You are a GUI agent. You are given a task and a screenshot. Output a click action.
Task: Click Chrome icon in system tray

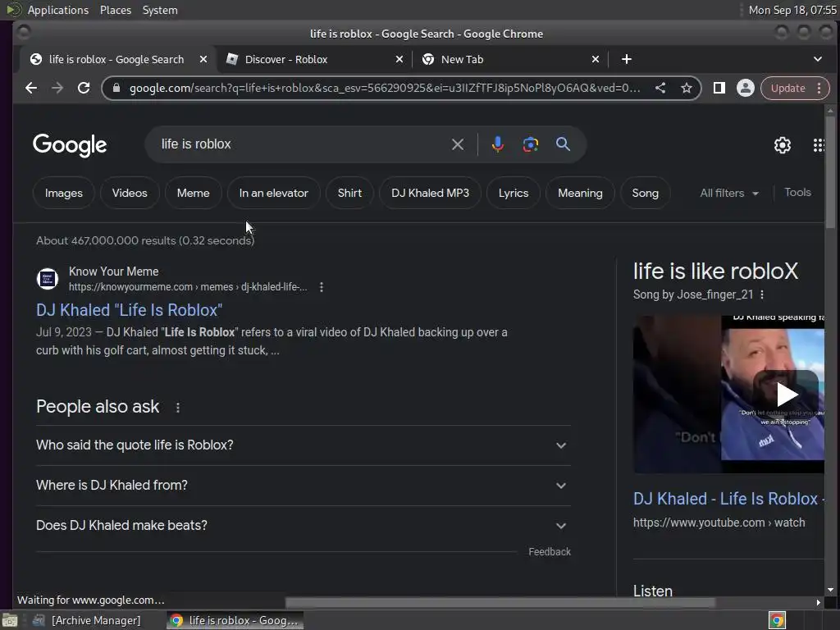(777, 620)
